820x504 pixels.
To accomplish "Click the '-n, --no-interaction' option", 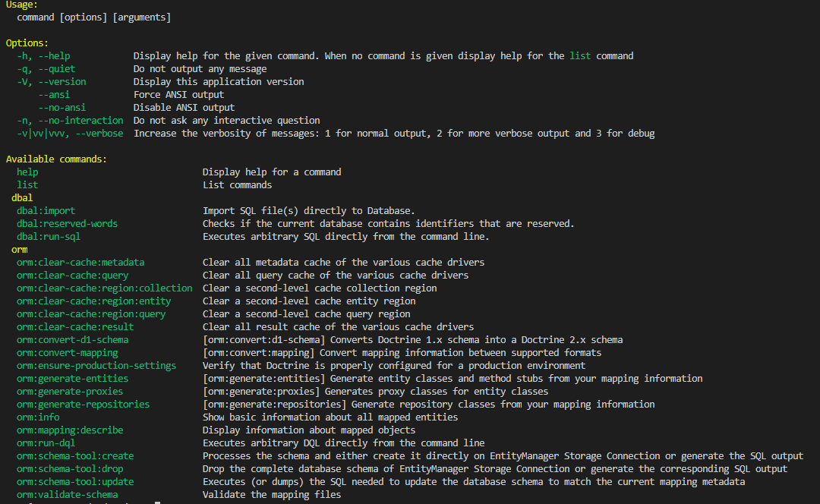I will click(70, 120).
